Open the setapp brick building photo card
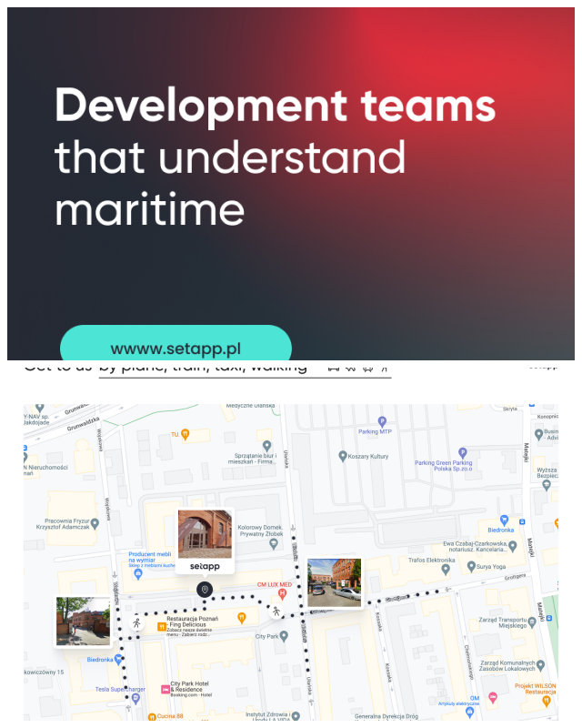The width and height of the screenshot is (582, 728). click(205, 541)
